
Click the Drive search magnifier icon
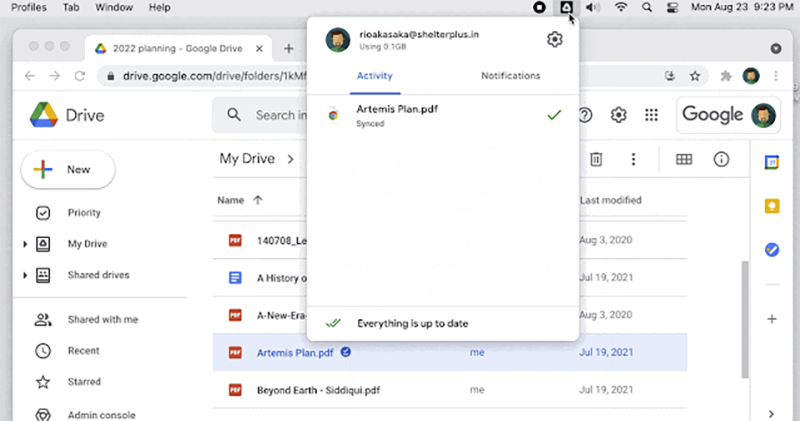coord(234,115)
